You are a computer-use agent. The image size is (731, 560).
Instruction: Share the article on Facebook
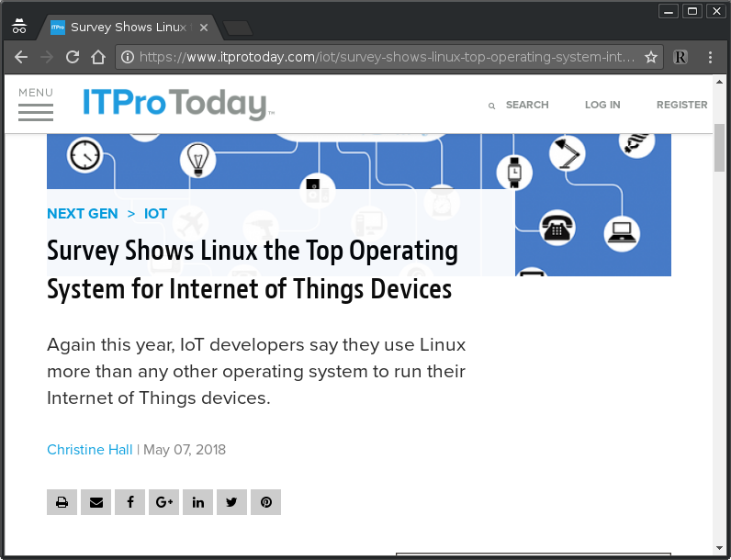(130, 502)
